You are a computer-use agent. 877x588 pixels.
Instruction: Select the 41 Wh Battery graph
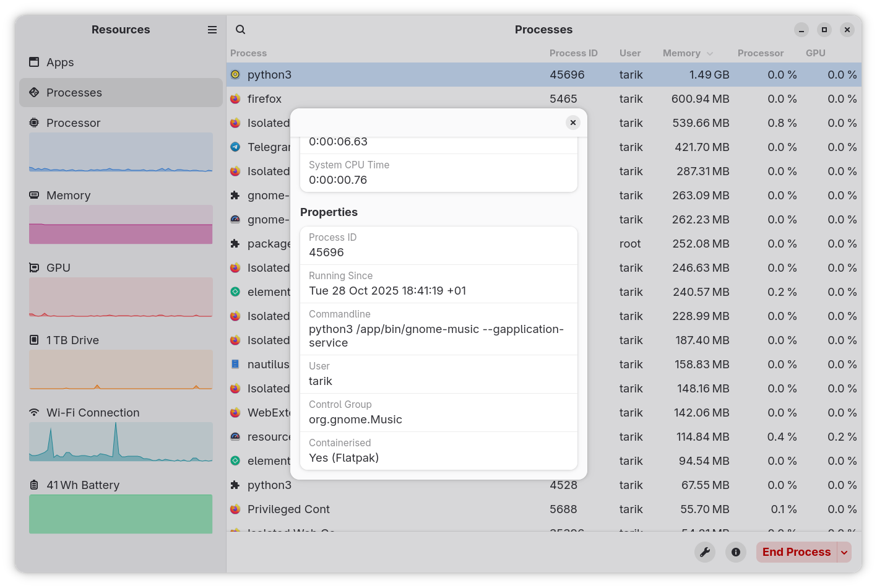coord(121,513)
